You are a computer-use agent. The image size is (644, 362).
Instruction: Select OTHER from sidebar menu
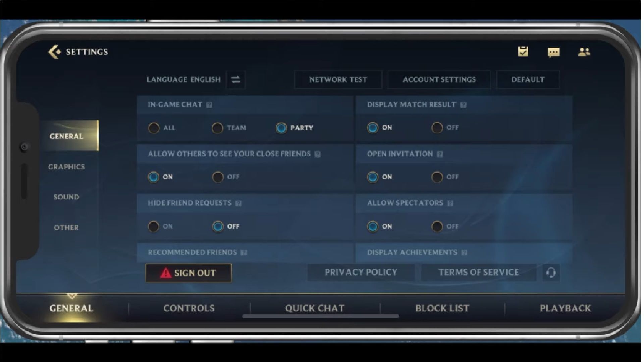pyautogui.click(x=67, y=227)
